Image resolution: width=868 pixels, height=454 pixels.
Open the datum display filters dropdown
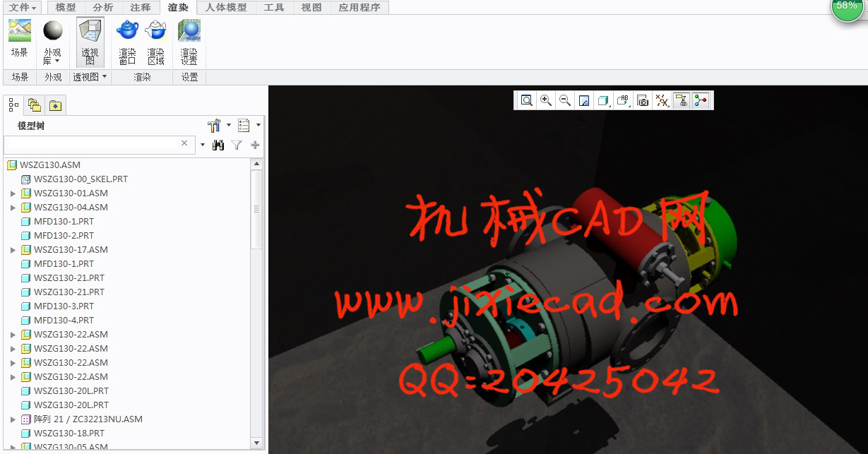pos(662,101)
